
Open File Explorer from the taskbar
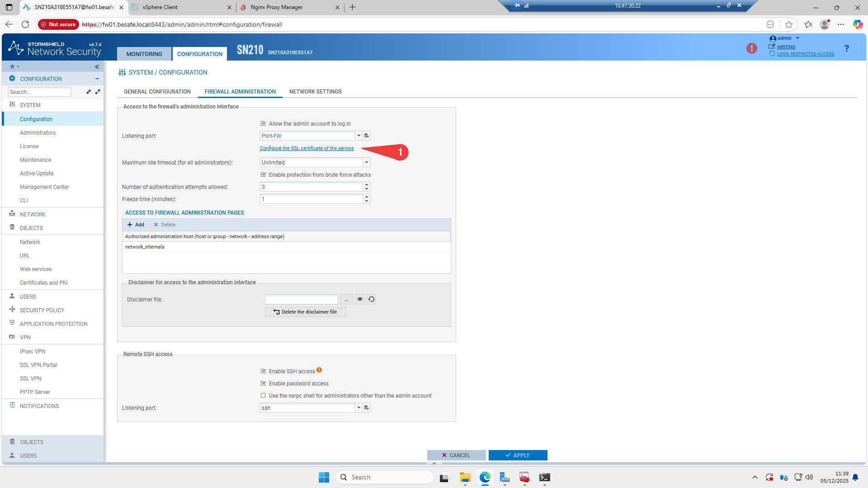point(465,477)
